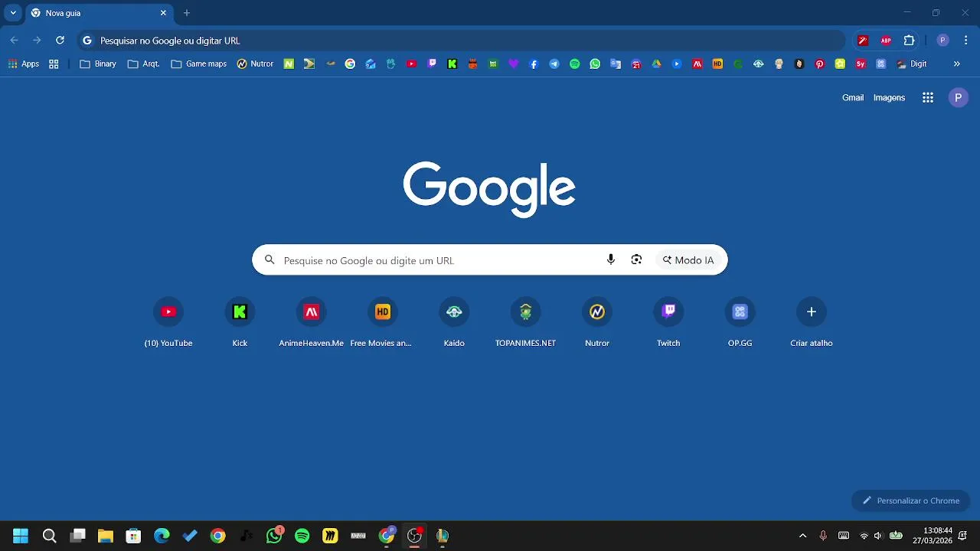Start voice search with the microphone icon

tap(610, 260)
